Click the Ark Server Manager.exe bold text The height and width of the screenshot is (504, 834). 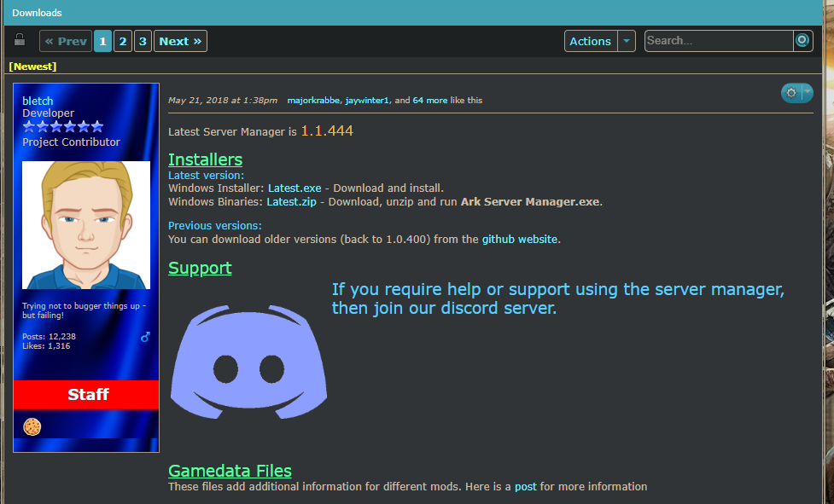530,202
